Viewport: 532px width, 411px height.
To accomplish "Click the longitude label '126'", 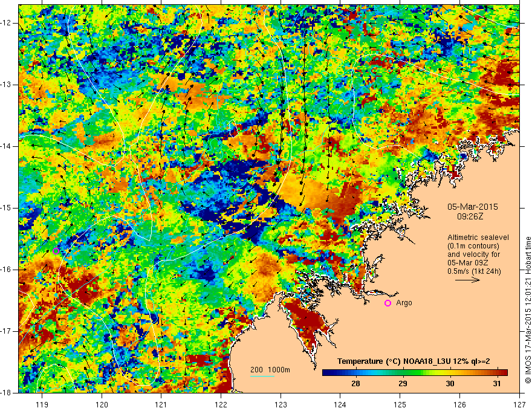I will coord(459,404).
